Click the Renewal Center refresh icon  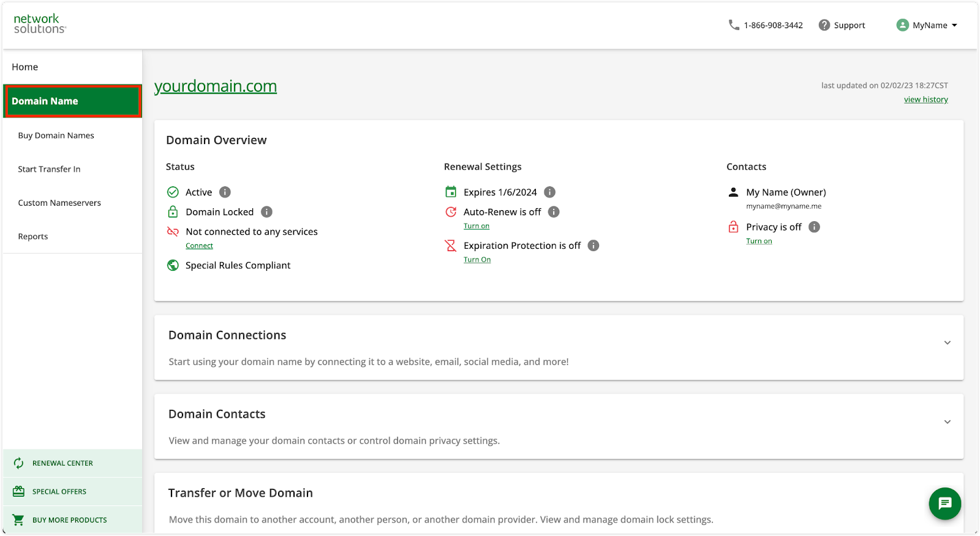[19, 463]
